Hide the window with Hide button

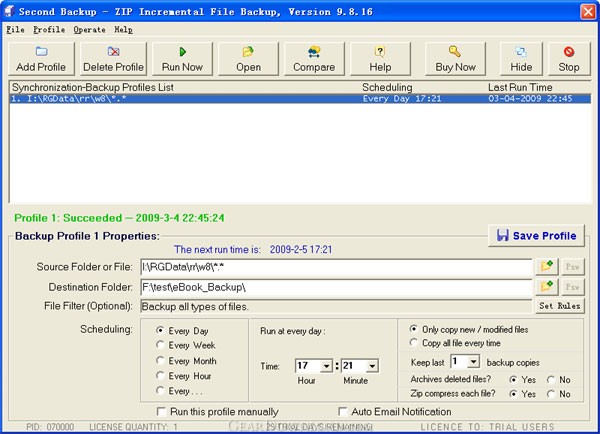(521, 59)
